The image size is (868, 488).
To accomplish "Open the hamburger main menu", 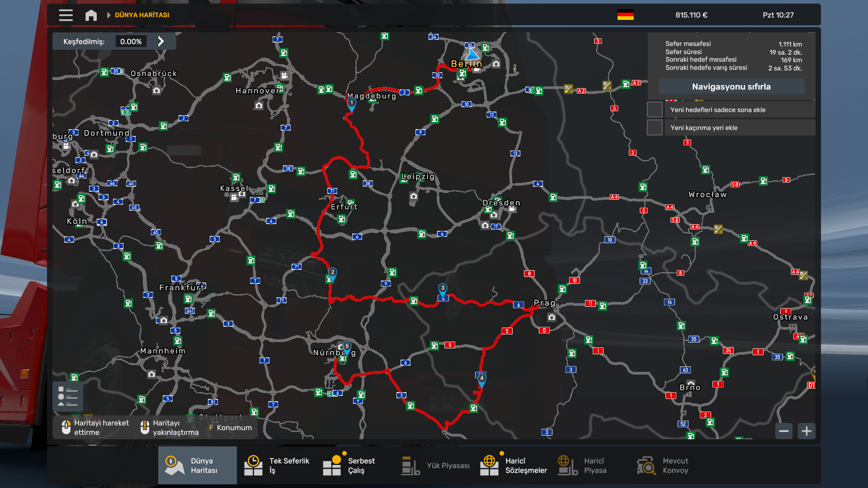I will tap(66, 15).
